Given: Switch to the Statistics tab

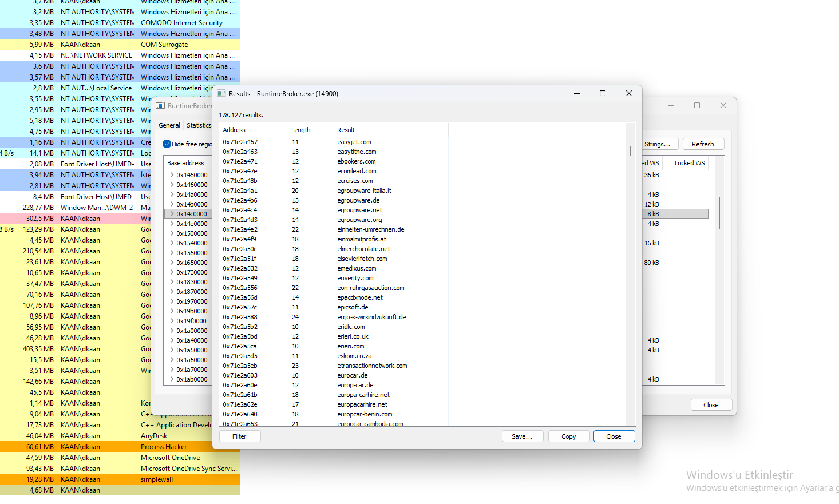Looking at the screenshot, I should [x=199, y=125].
